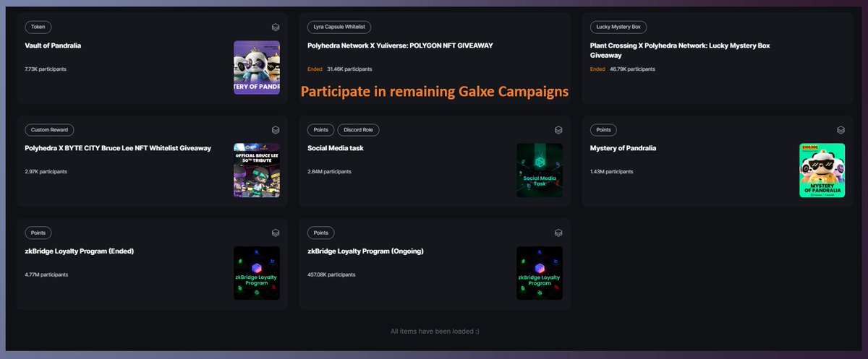Click stack icon on Vault of Pandralia card

[x=276, y=27]
